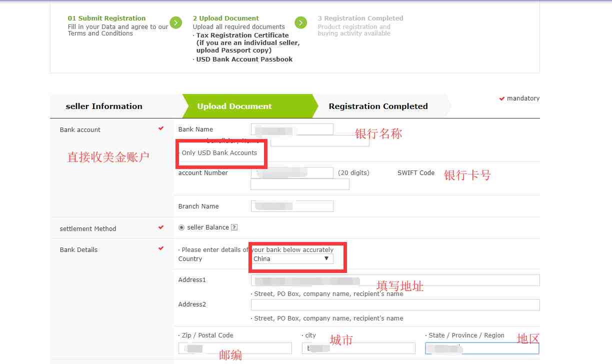
Task: Click the 'Bank Details' section label
Action: point(78,249)
